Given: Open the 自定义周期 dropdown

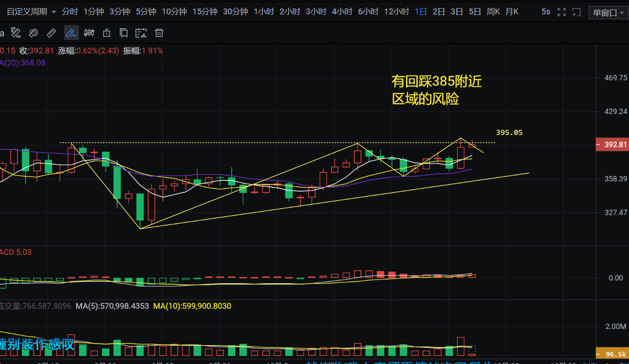Looking at the screenshot, I should (31, 12).
